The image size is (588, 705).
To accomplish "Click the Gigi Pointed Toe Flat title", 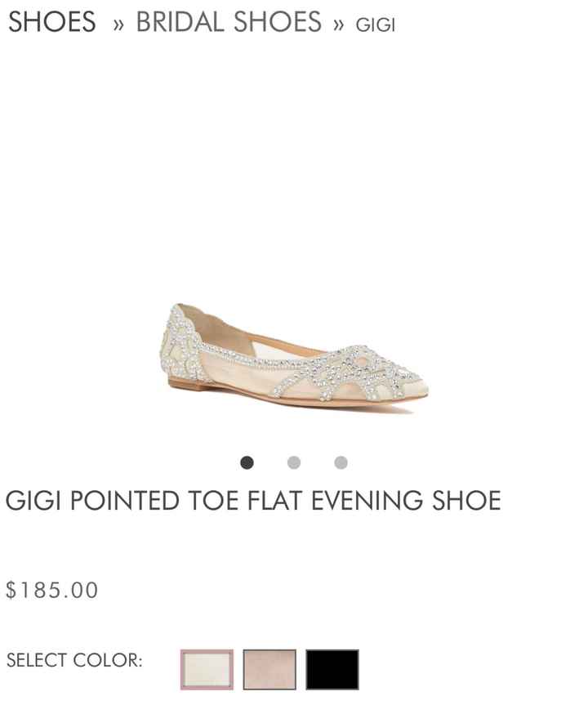I will pos(253,500).
